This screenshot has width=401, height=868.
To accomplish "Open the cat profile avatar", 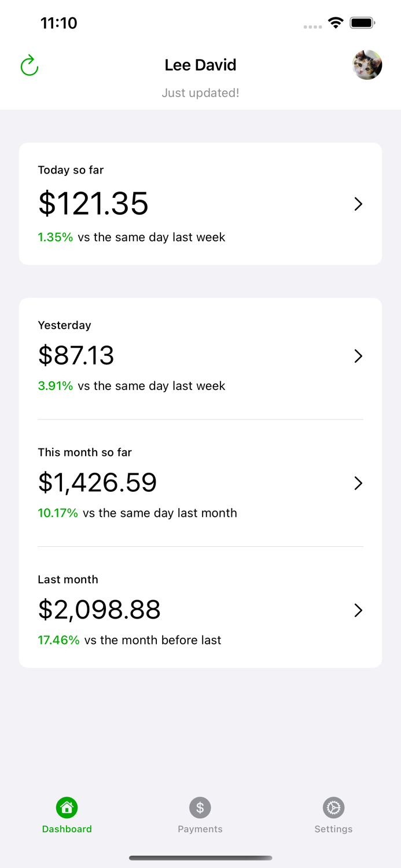I will pos(367,65).
